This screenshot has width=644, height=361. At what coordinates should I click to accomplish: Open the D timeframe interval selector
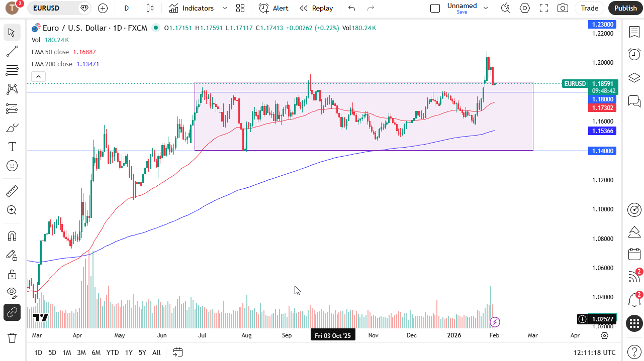point(126,8)
